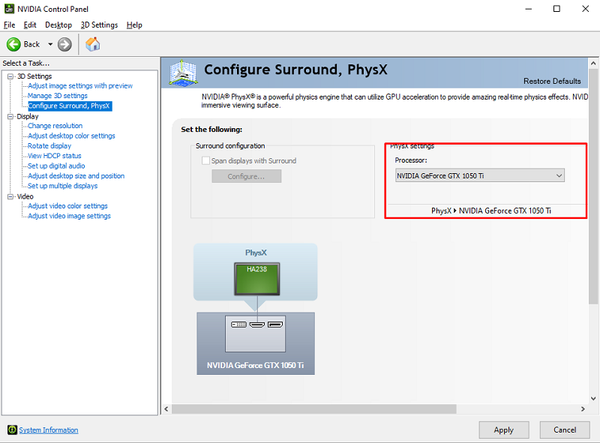
Task: Select Adjust desktop color settings
Action: point(71,136)
